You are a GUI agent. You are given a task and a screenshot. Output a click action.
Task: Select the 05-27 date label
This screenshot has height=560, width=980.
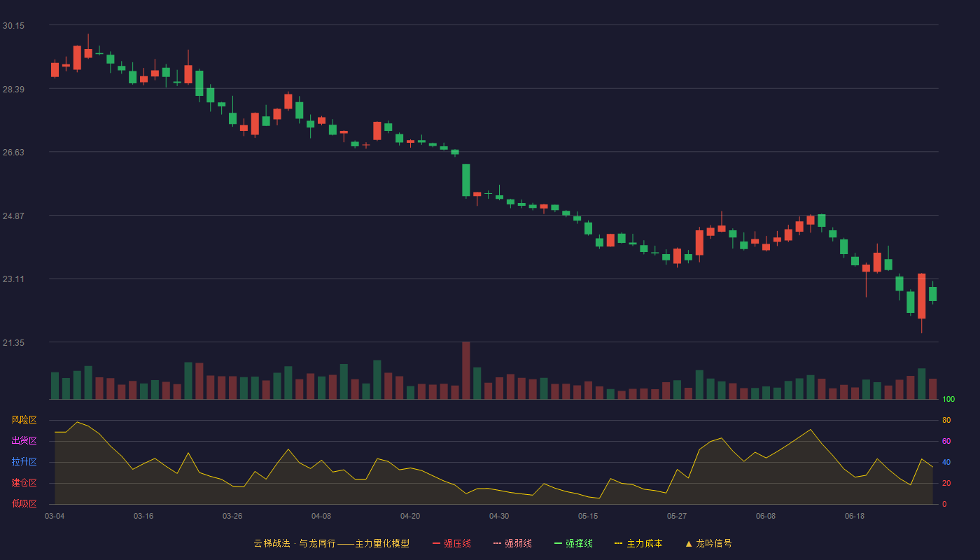677,516
